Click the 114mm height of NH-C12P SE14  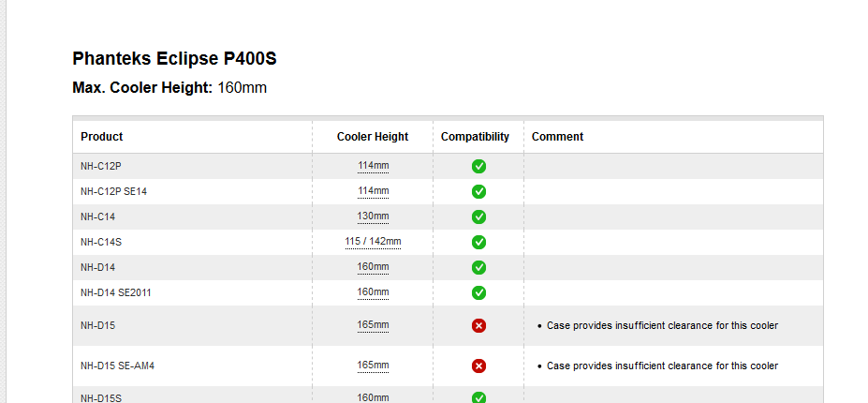(373, 190)
